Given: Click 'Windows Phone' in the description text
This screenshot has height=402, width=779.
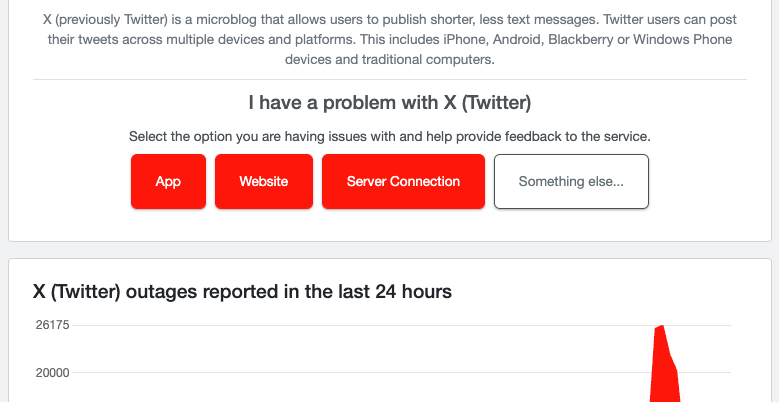Looking at the screenshot, I should point(683,39).
